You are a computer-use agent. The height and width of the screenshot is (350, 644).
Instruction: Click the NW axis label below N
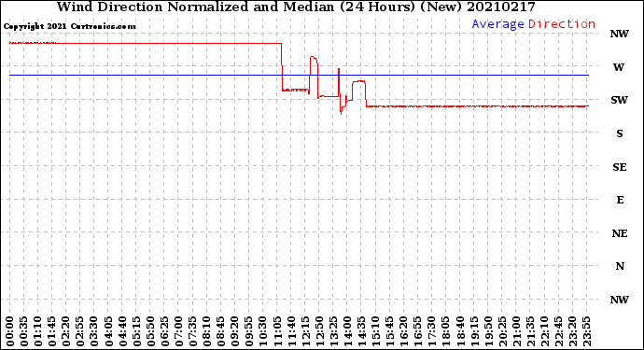(620, 300)
